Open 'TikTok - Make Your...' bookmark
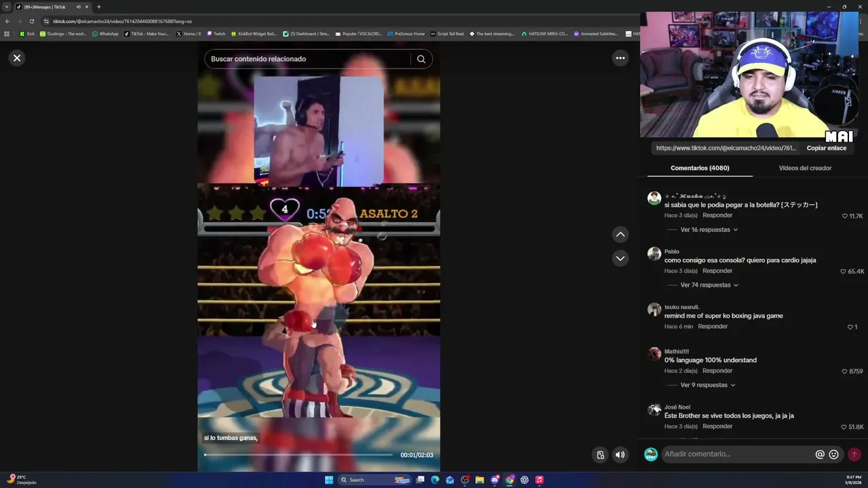The width and height of the screenshot is (868, 488). pyautogui.click(x=146, y=34)
